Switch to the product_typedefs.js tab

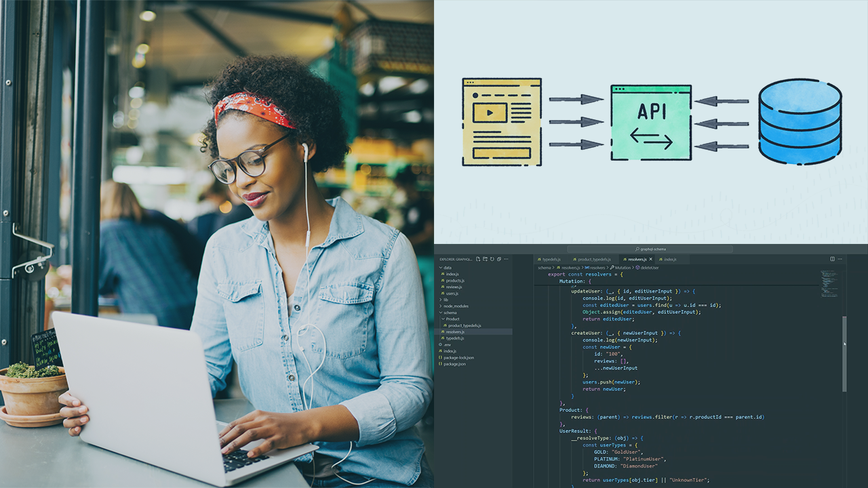(x=593, y=259)
